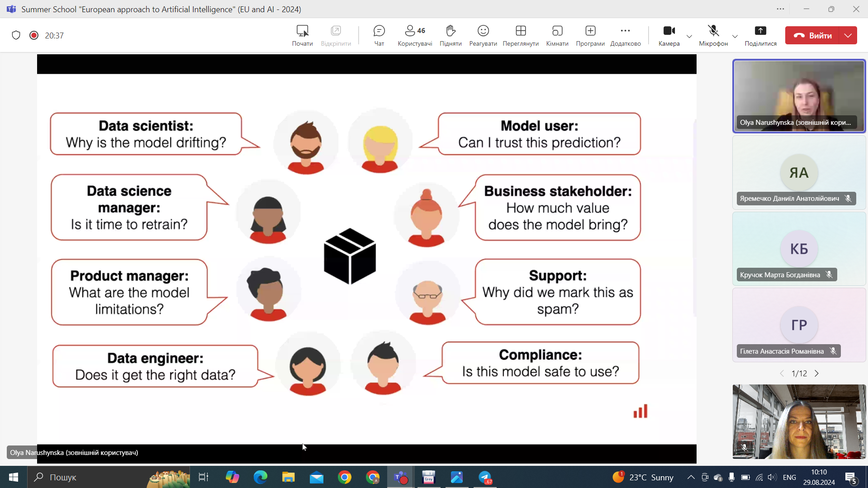Expand microphone options dropdown arrow
868x488 pixels.
click(735, 36)
